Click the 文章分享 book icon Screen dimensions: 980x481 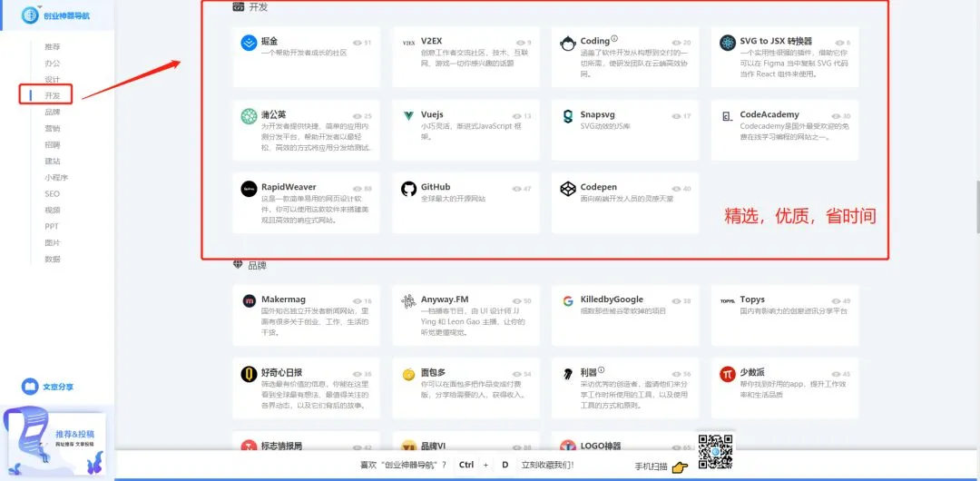coord(30,388)
